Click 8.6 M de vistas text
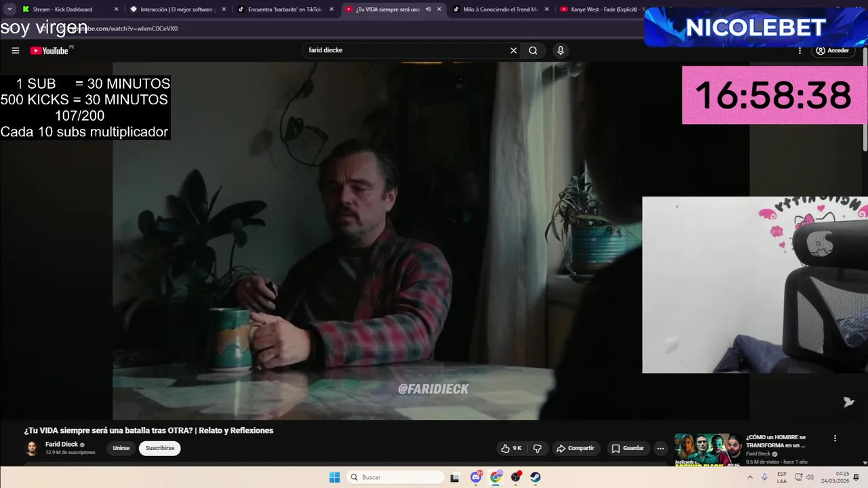 [762, 462]
